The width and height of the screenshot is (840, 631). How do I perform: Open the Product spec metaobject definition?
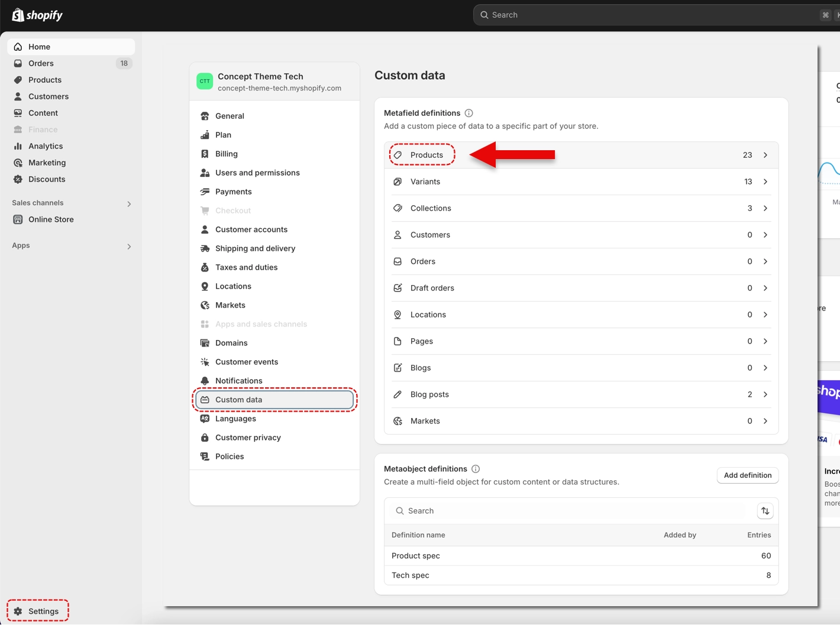416,556
